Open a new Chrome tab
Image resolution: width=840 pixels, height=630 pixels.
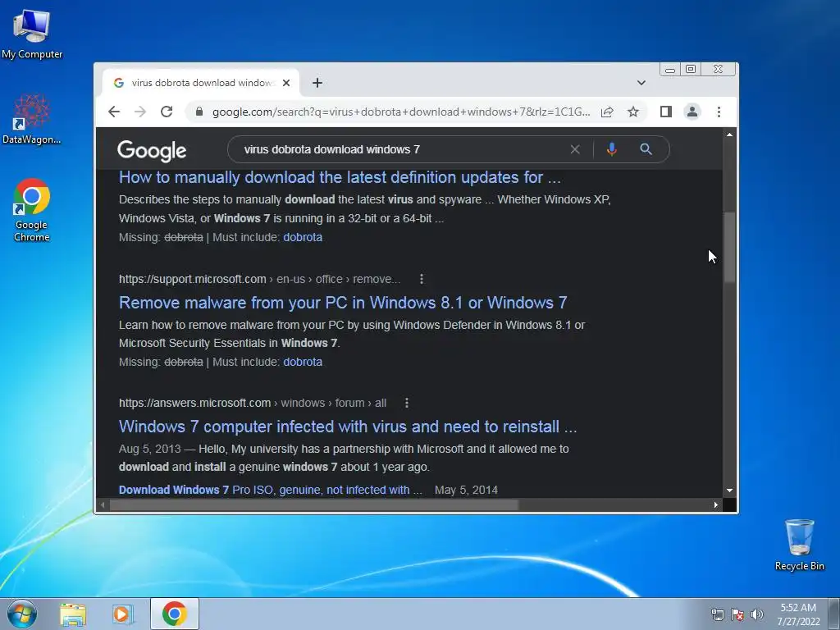[x=317, y=83]
